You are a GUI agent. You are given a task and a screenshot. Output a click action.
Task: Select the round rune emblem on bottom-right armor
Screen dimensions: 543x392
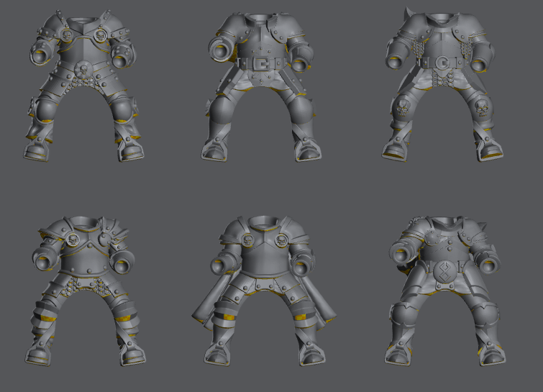pos(439,274)
